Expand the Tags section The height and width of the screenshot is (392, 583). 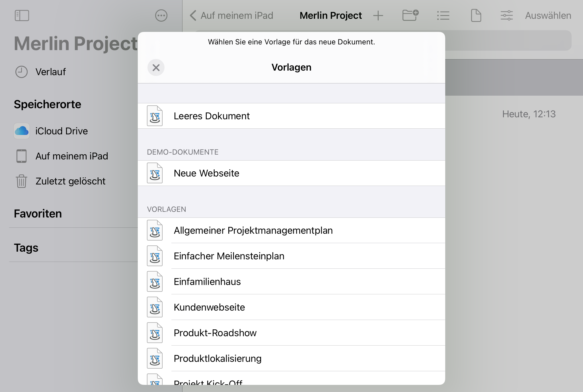click(26, 248)
